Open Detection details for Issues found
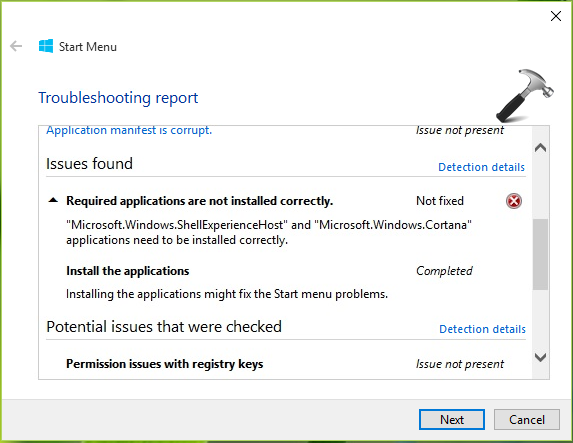The image size is (573, 443). [x=481, y=167]
